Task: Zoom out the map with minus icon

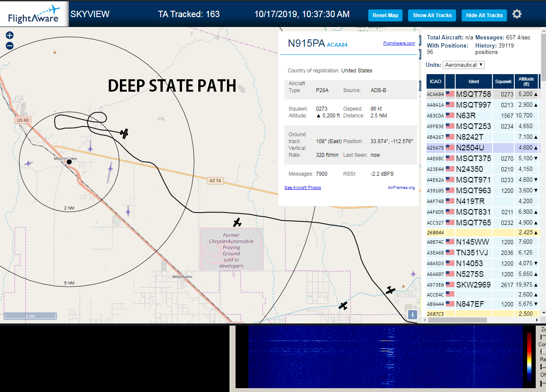Action: [x=9, y=46]
